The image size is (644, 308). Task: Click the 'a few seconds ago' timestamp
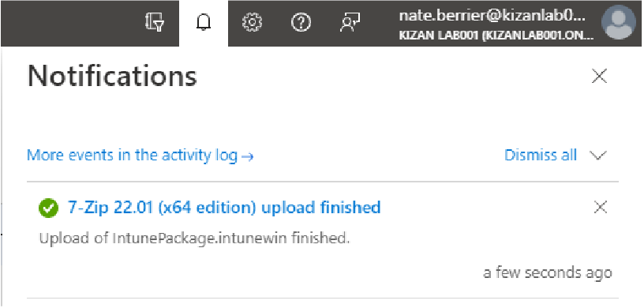548,272
